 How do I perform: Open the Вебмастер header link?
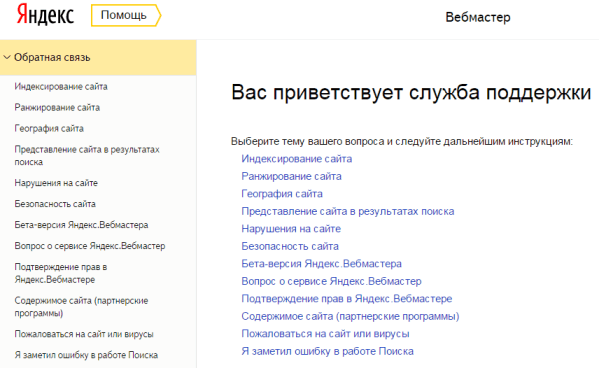pos(478,17)
